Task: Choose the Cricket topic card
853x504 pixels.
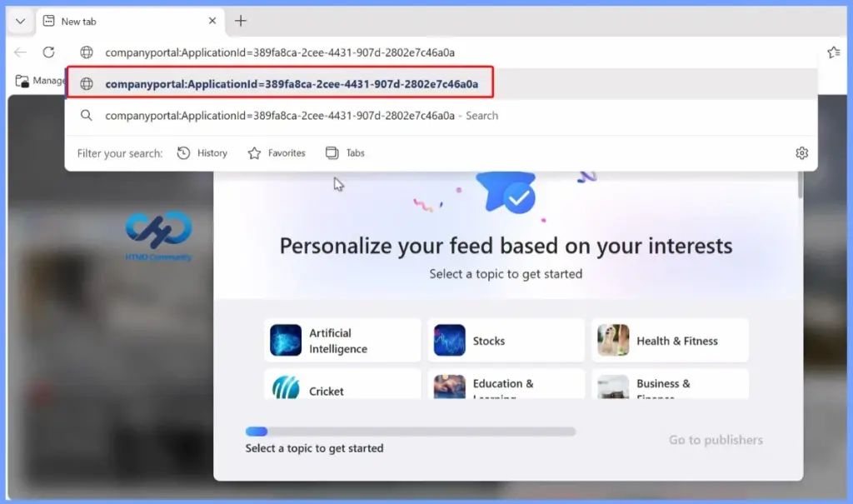Action: coord(342,384)
